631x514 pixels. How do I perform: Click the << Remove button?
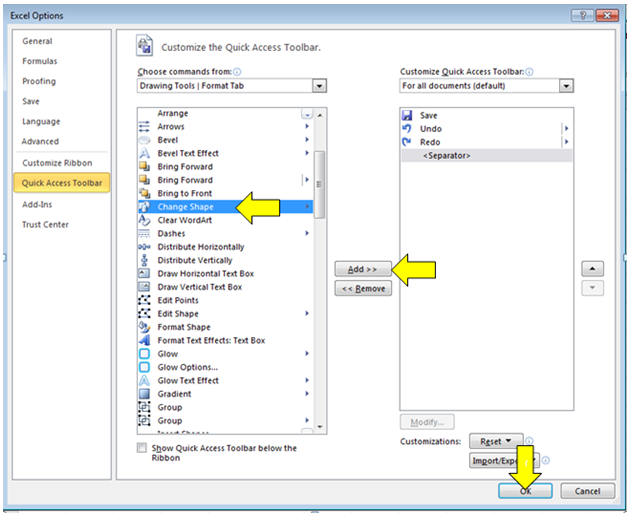point(363,288)
